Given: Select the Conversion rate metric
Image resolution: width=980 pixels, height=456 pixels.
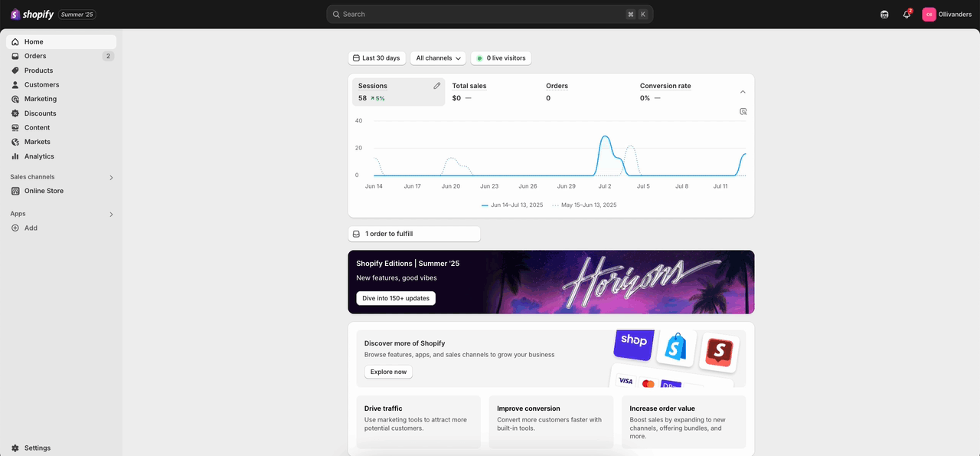Looking at the screenshot, I should coord(680,92).
